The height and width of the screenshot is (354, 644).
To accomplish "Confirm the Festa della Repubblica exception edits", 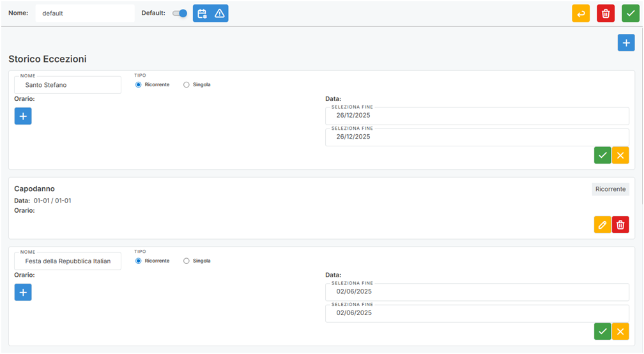I will pos(602,332).
